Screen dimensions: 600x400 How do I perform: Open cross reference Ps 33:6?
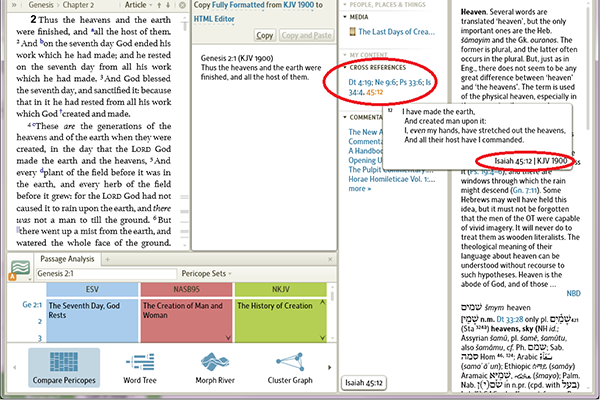411,82
